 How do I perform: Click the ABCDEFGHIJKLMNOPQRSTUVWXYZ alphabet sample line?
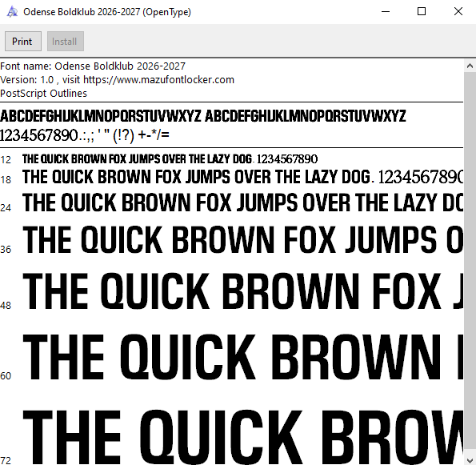pyautogui.click(x=202, y=116)
